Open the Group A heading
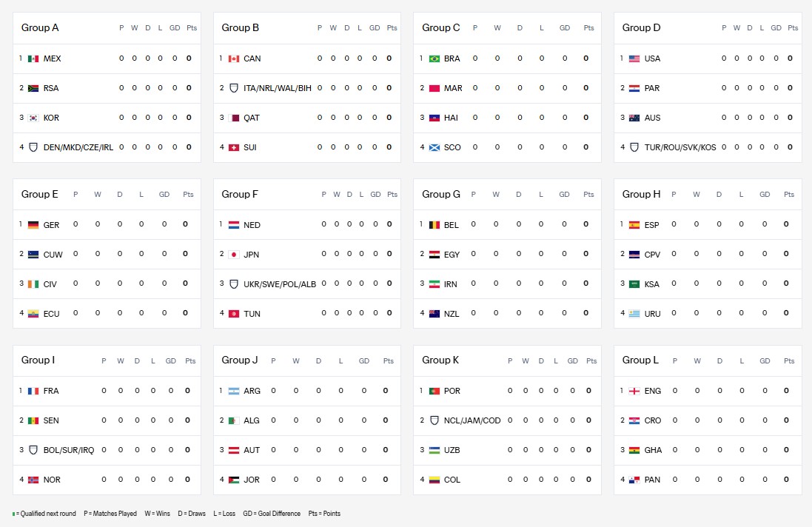Screen dimensions: 812x527 click(x=40, y=28)
